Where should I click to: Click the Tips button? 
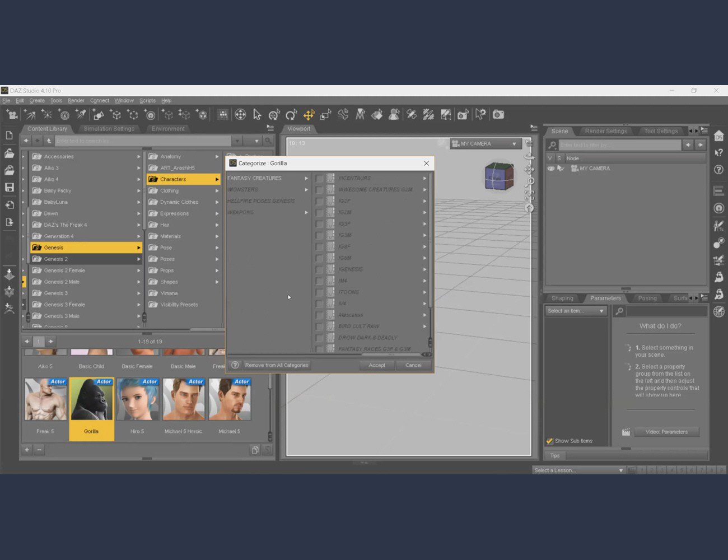pyautogui.click(x=555, y=455)
